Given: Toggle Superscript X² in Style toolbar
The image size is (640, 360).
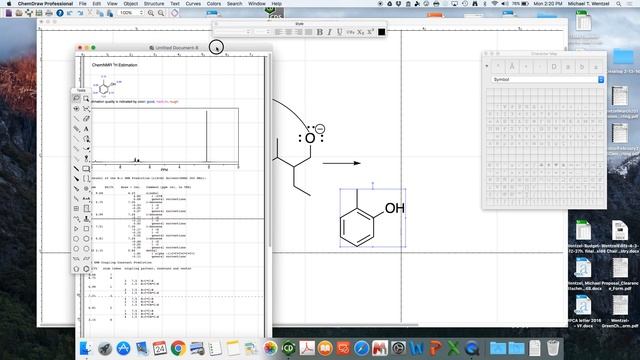Looking at the screenshot, I should pos(371,32).
